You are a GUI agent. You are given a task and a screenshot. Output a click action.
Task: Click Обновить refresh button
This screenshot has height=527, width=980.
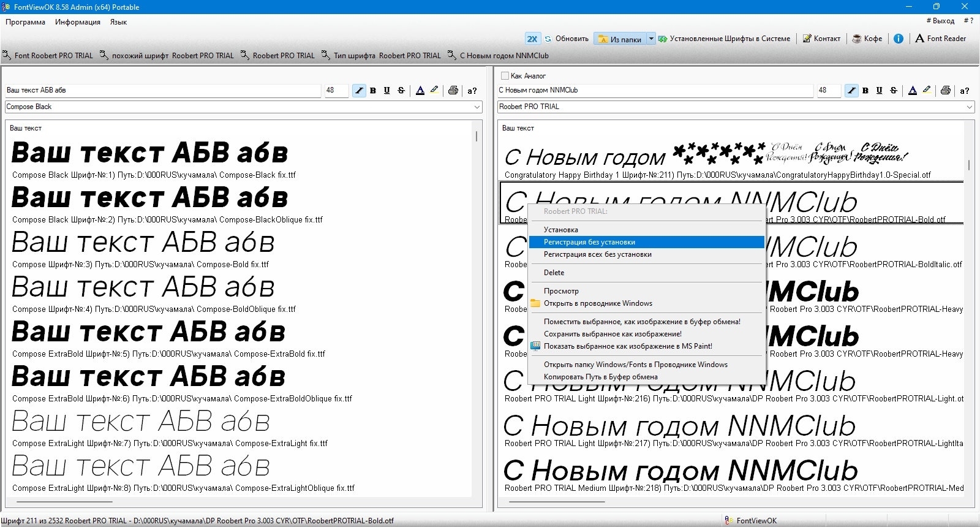tap(567, 39)
